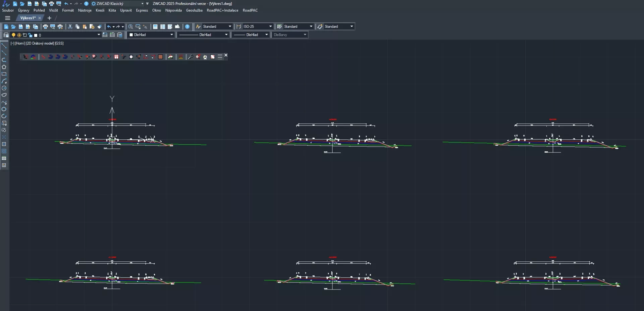The height and width of the screenshot is (311, 644).
Task: Toggle layer 0 lock padlock icon
Action: coord(30,35)
